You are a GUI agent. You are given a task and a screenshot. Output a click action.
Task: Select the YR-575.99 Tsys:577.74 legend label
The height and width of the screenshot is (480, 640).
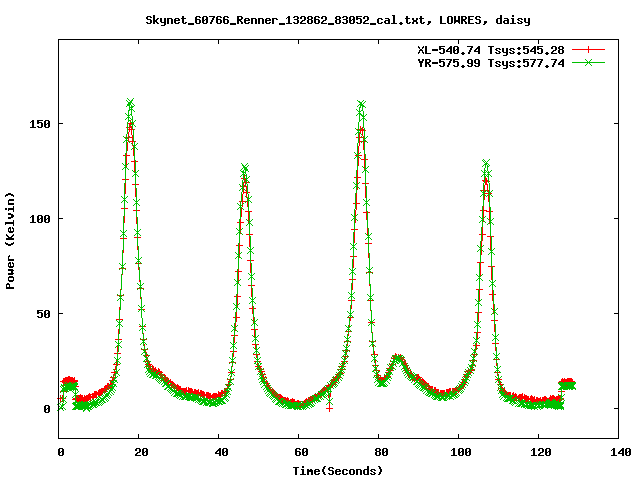coord(490,62)
